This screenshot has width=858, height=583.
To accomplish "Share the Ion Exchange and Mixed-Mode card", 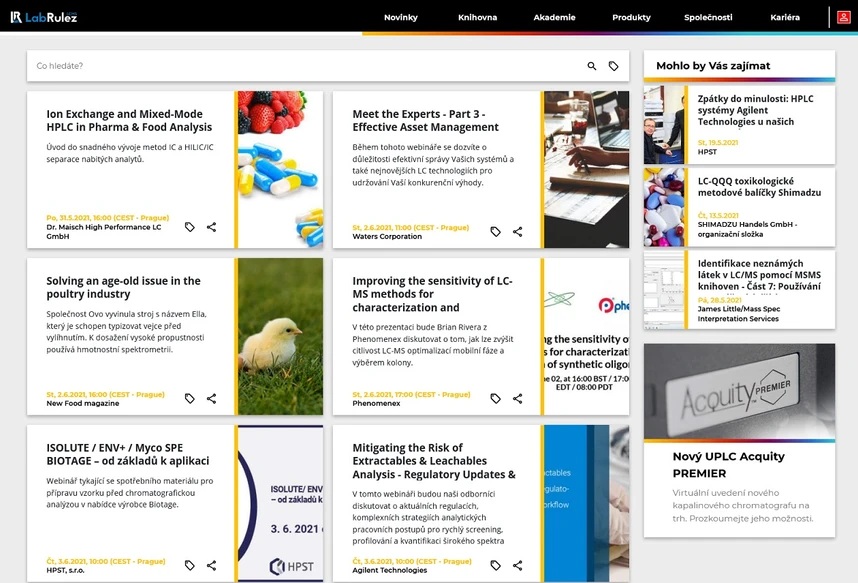I will [211, 227].
